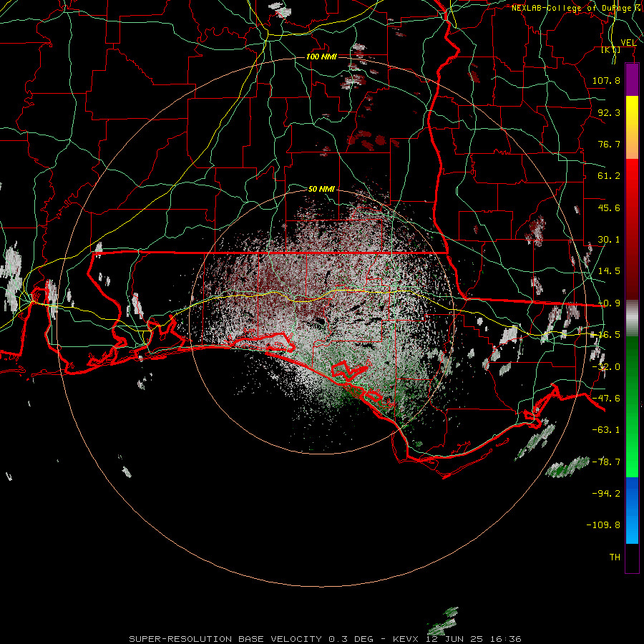Click the -109.8 scale value
The image size is (644, 644).
pos(603,525)
